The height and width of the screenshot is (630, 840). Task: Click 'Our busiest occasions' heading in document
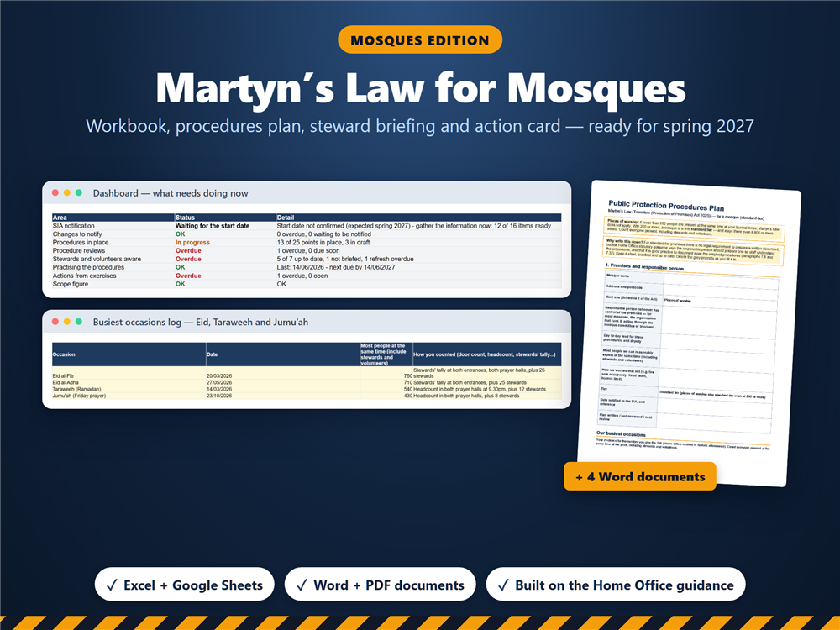(621, 433)
